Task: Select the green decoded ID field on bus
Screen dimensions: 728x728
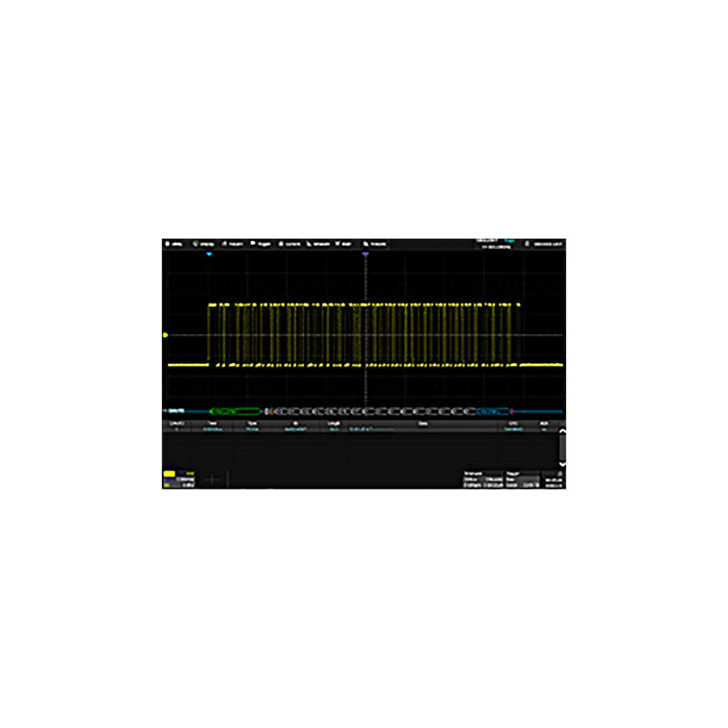Action: coord(235,412)
